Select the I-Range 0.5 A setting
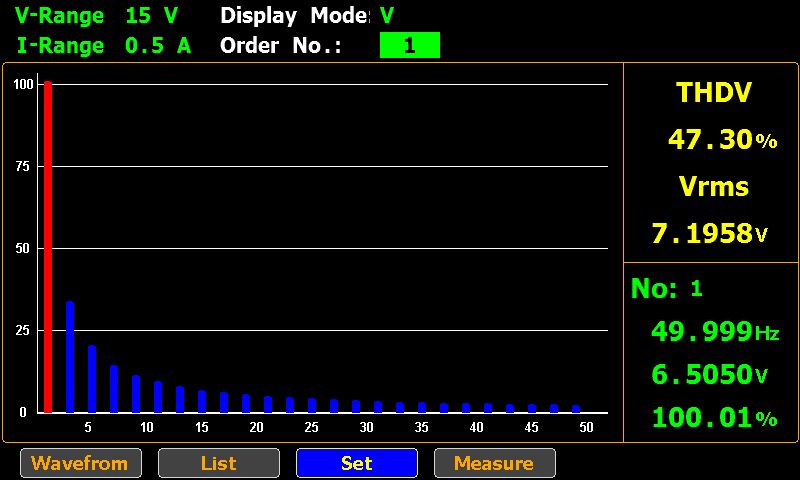 click(103, 45)
